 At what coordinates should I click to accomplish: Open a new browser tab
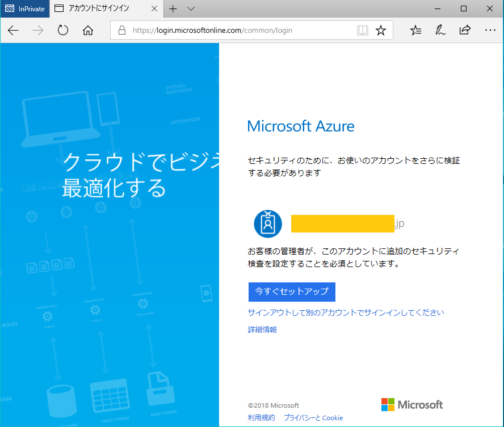click(172, 9)
